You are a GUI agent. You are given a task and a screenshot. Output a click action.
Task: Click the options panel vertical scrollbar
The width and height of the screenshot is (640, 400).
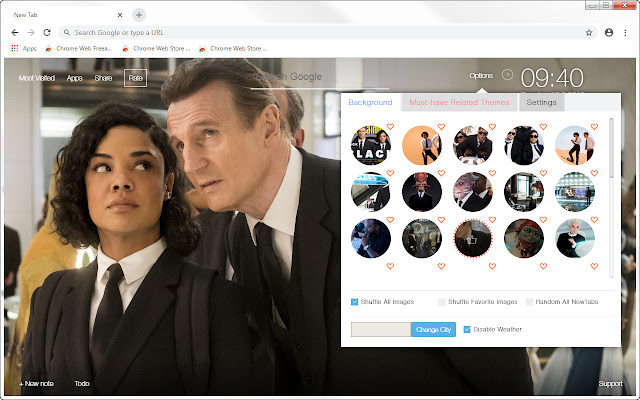click(x=611, y=148)
